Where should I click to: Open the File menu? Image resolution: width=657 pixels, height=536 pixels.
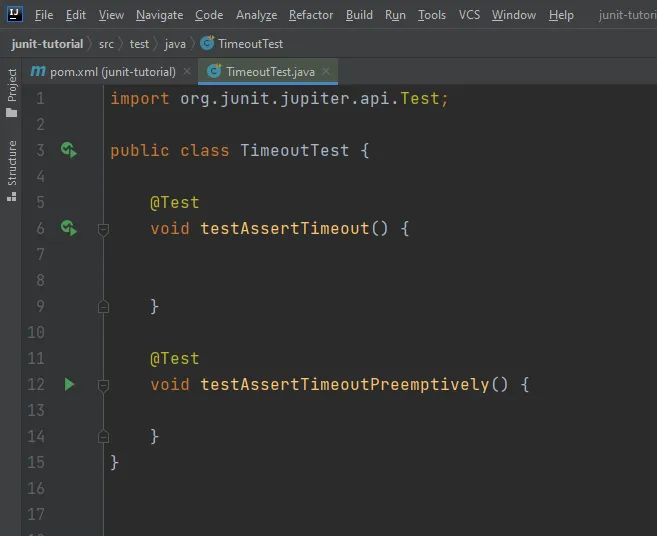pyautogui.click(x=44, y=15)
